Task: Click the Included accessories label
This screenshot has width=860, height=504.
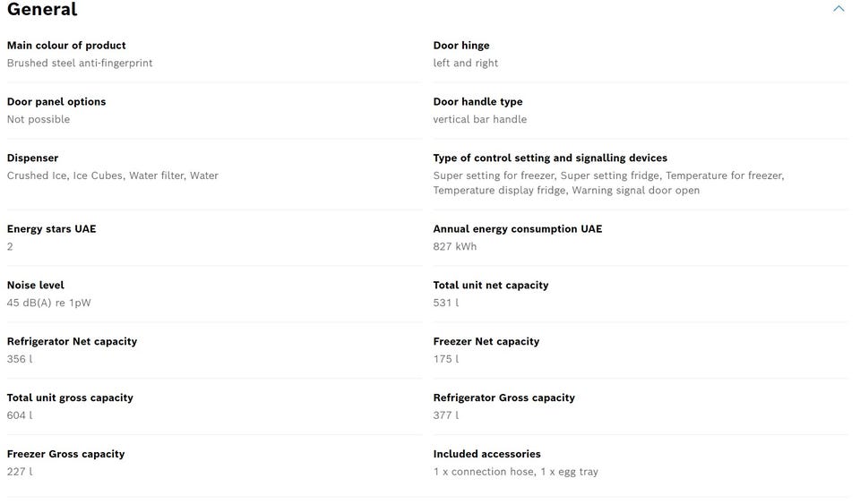Action: [x=487, y=455]
